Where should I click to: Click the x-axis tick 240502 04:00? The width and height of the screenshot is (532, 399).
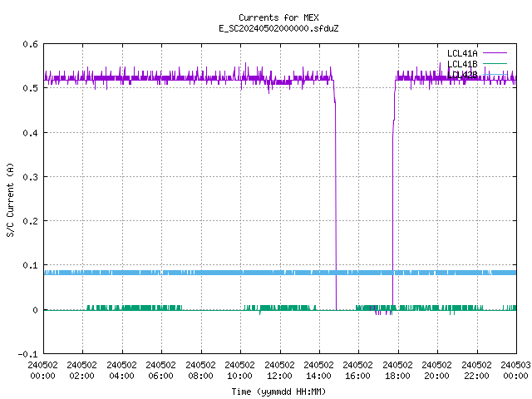pos(121,370)
